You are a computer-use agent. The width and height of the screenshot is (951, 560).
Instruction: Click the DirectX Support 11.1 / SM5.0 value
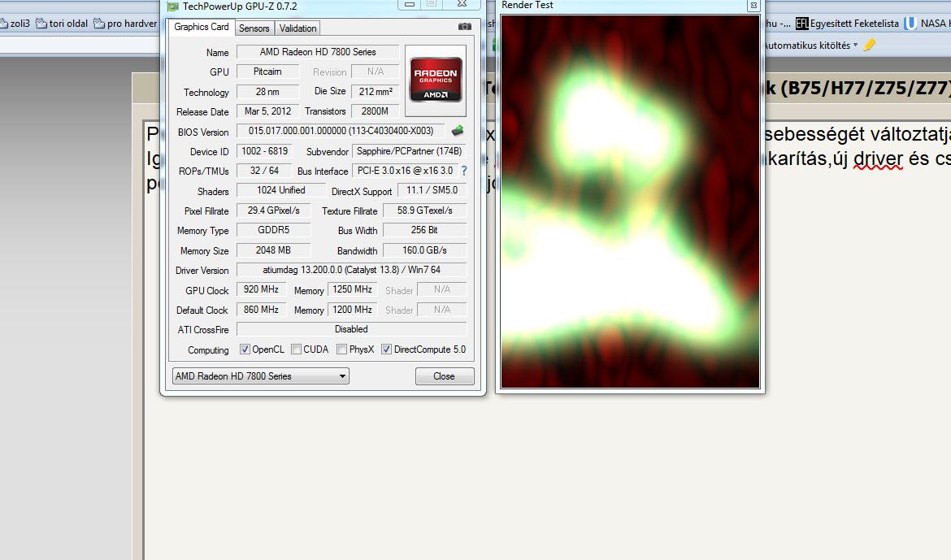tap(432, 190)
